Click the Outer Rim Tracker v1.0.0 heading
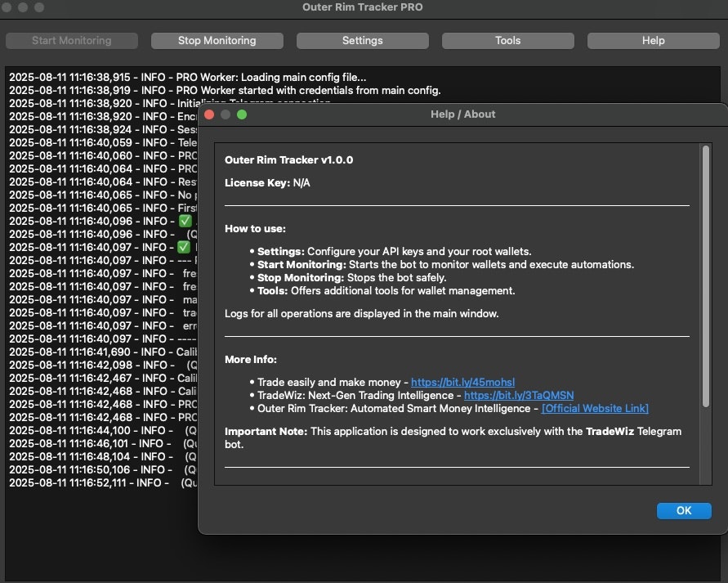The image size is (728, 583). click(288, 159)
